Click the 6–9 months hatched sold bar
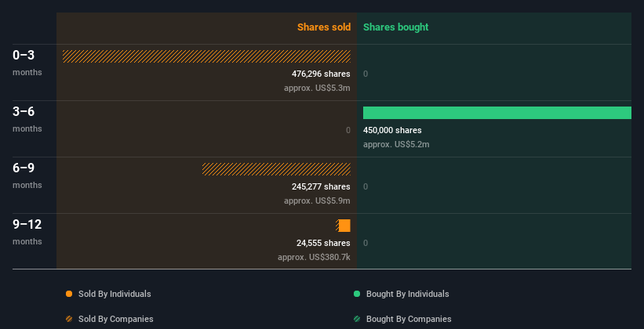 [x=276, y=169]
